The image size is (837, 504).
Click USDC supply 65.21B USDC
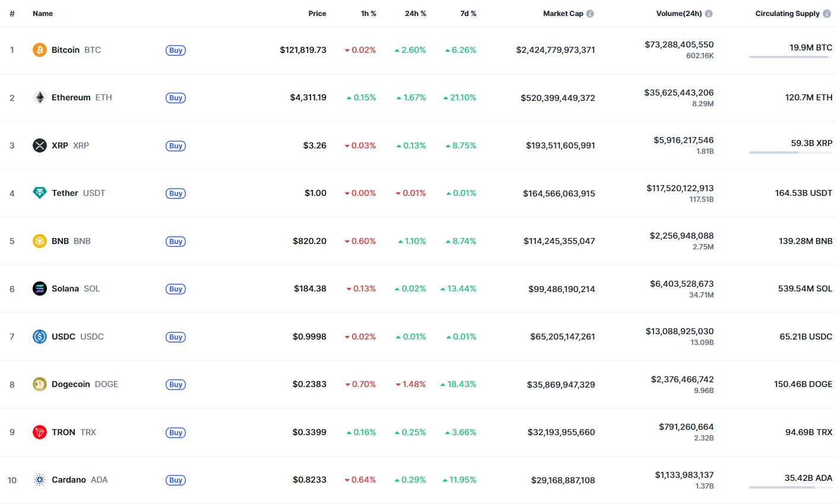click(x=806, y=337)
